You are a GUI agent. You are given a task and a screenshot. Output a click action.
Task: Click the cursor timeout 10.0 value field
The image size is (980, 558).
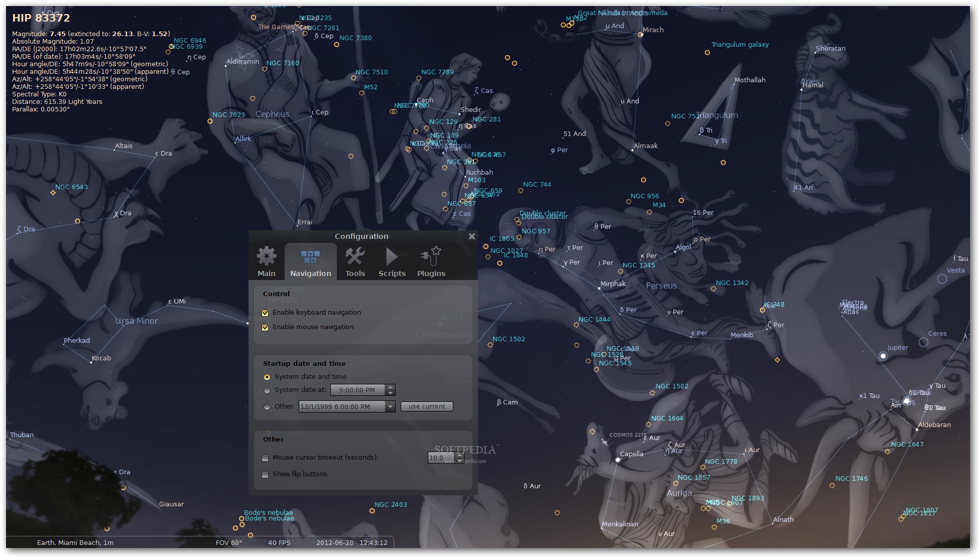(x=441, y=458)
